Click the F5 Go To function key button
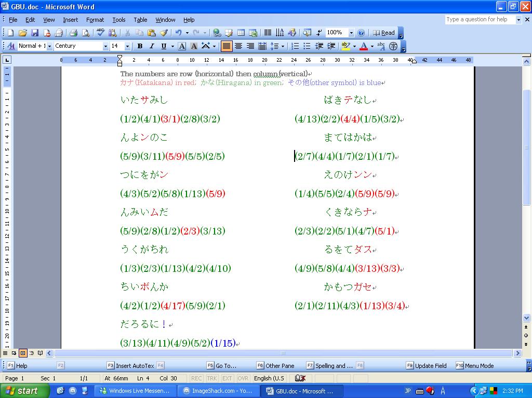 [x=221, y=365]
